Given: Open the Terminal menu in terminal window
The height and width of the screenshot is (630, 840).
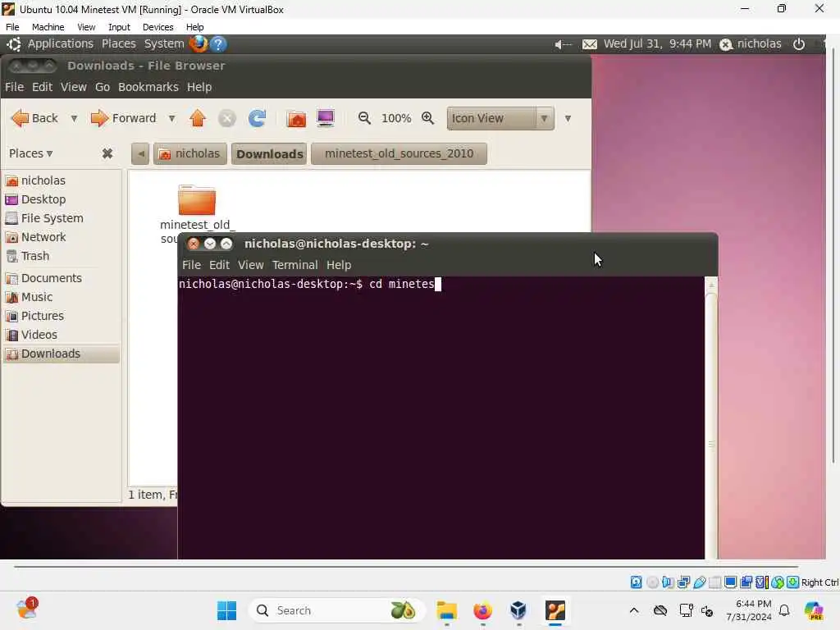Looking at the screenshot, I should [294, 265].
